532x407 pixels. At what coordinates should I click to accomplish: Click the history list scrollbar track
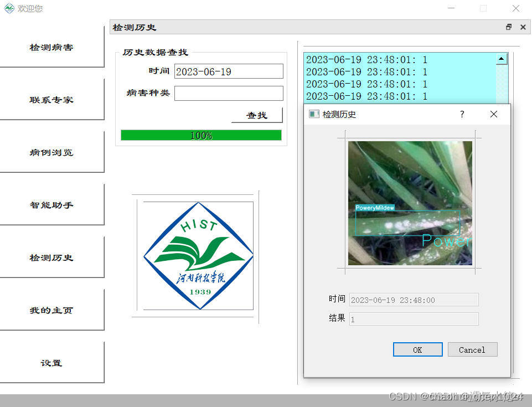[x=502, y=83]
